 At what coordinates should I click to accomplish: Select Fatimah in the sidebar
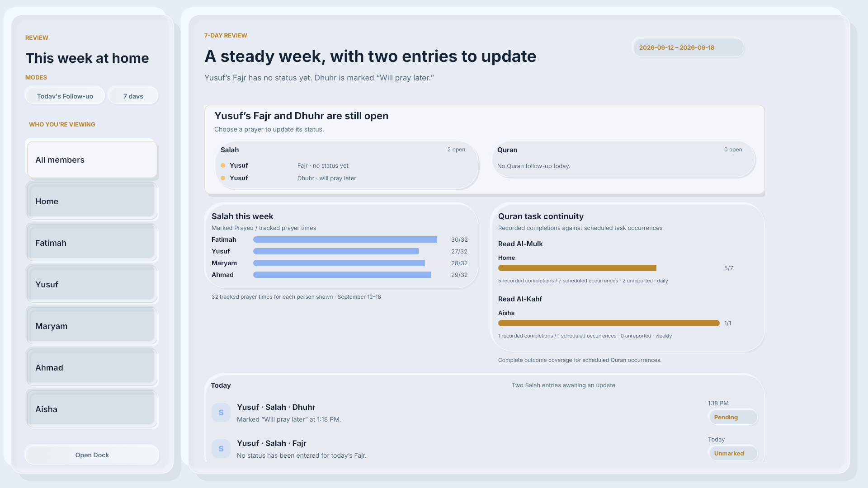pos(92,243)
